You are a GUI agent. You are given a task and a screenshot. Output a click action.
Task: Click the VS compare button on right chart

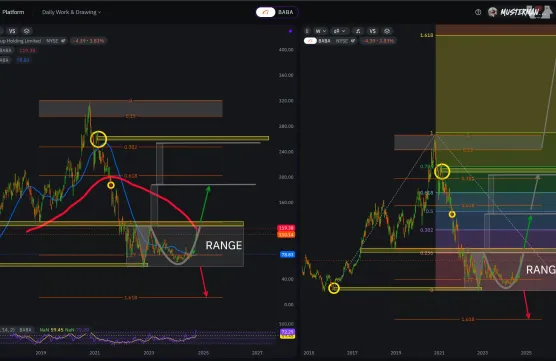[x=372, y=31]
